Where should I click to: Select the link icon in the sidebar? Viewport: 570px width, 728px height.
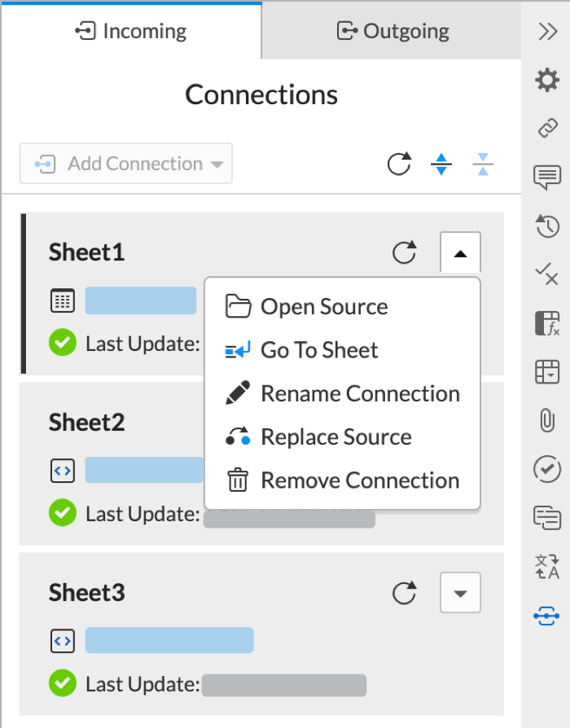[546, 129]
